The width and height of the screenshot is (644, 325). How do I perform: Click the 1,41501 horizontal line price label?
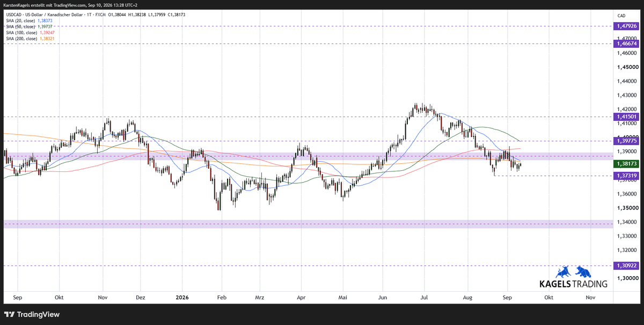coord(626,116)
